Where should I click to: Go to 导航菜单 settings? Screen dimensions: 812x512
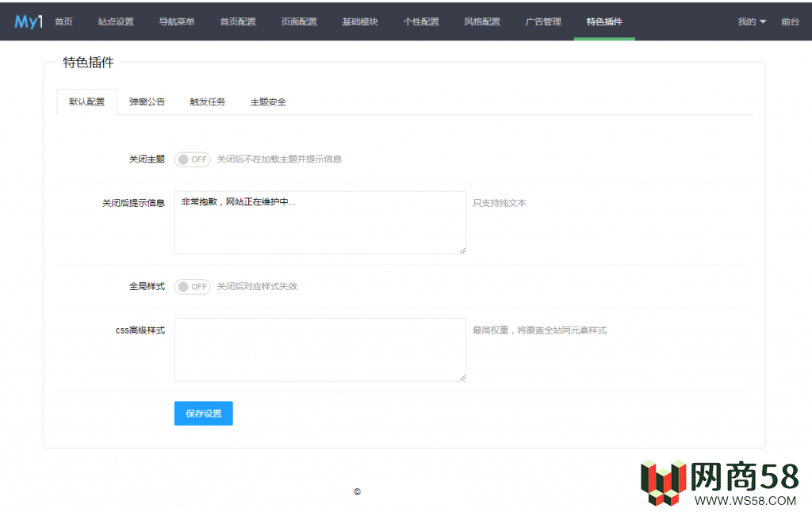click(x=177, y=21)
